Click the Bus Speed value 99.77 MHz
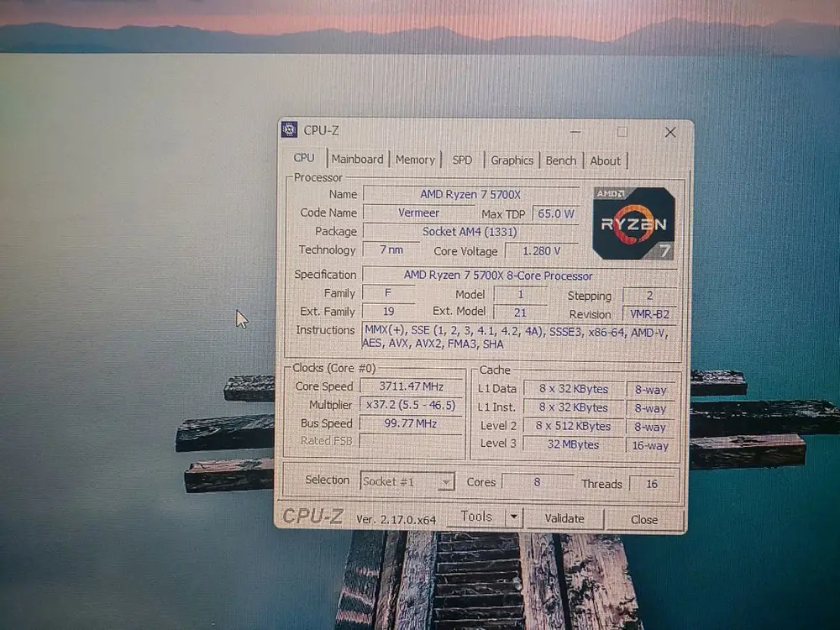This screenshot has width=840, height=630. pos(411,423)
